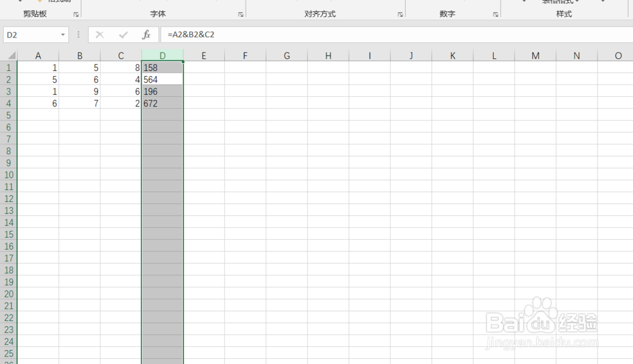Image resolution: width=633 pixels, height=364 pixels.
Task: Cancel the formula bar entry
Action: point(100,35)
